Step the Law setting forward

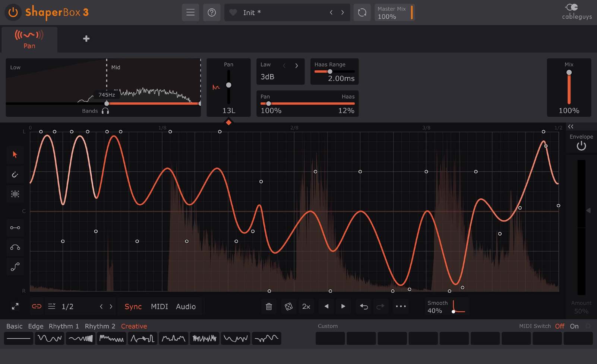(297, 65)
